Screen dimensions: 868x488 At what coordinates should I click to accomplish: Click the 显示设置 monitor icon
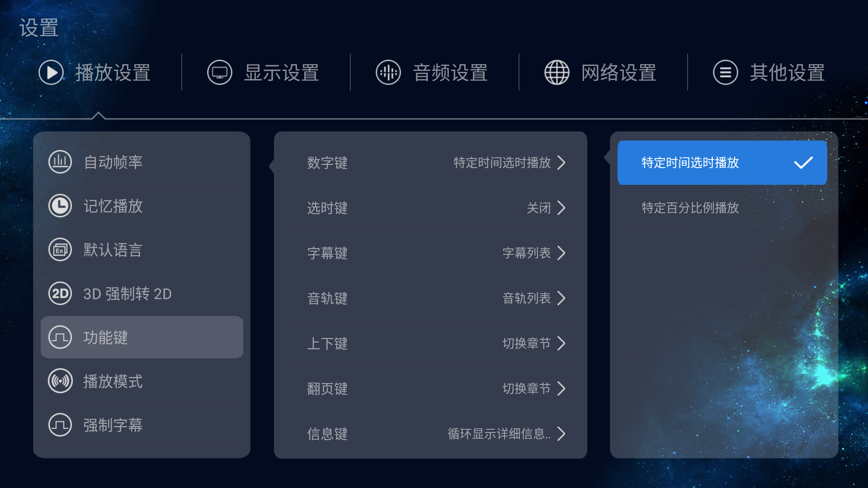coord(220,72)
